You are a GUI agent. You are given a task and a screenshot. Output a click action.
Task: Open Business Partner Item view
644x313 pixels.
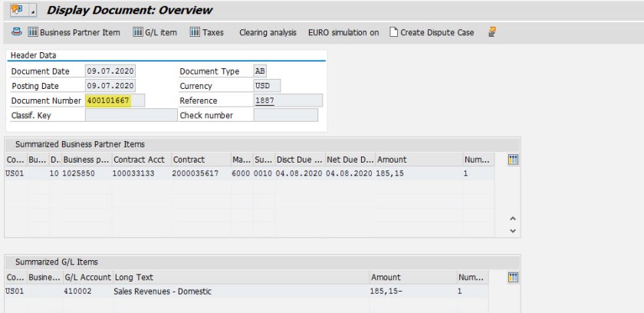(x=74, y=32)
